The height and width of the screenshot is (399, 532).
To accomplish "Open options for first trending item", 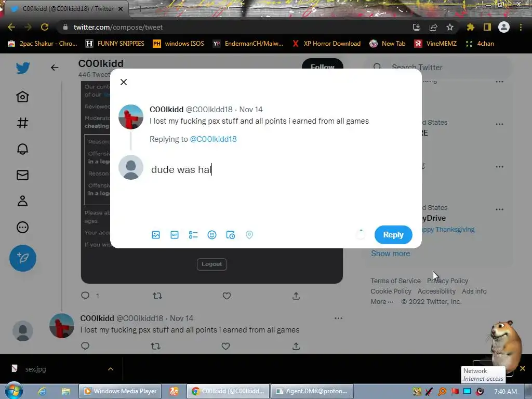I will point(499,82).
